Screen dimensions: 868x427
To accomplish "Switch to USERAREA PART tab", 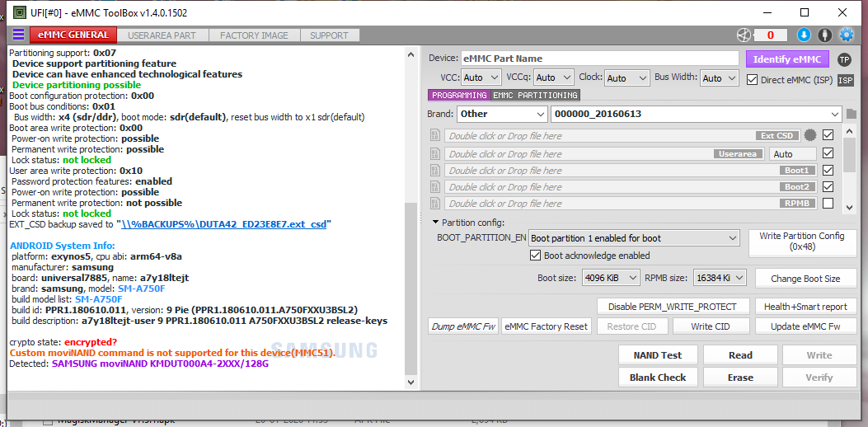I will click(162, 35).
